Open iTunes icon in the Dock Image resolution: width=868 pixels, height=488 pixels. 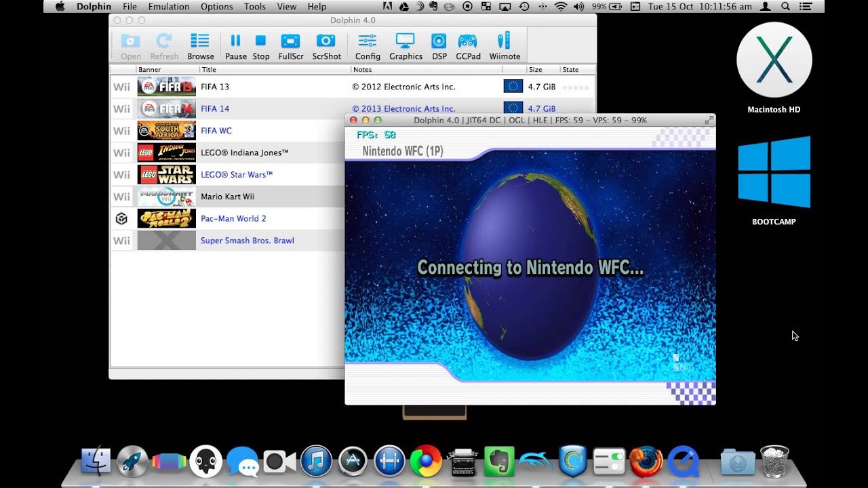[x=316, y=462]
